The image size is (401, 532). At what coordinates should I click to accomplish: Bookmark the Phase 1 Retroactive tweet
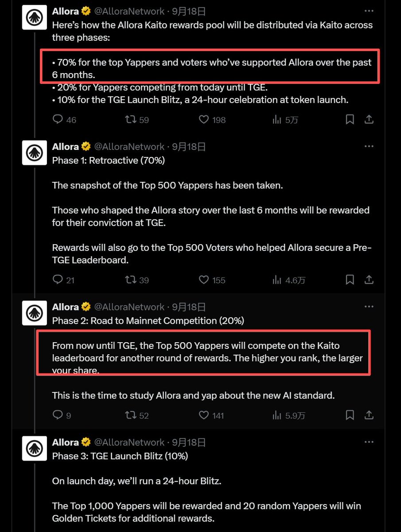350,280
